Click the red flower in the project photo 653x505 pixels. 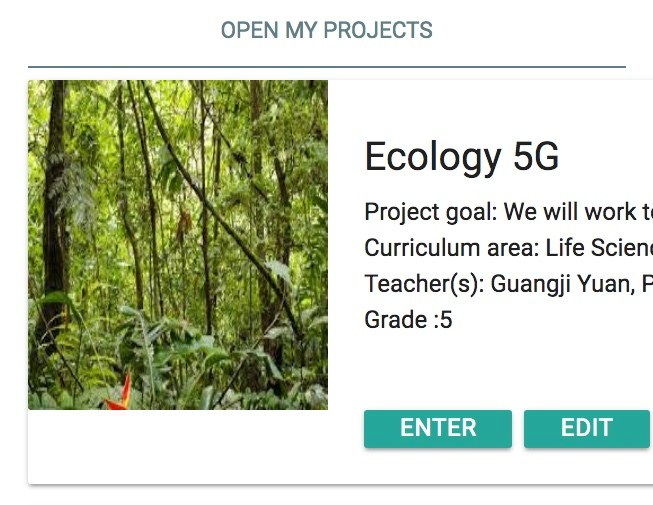pyautogui.click(x=119, y=395)
